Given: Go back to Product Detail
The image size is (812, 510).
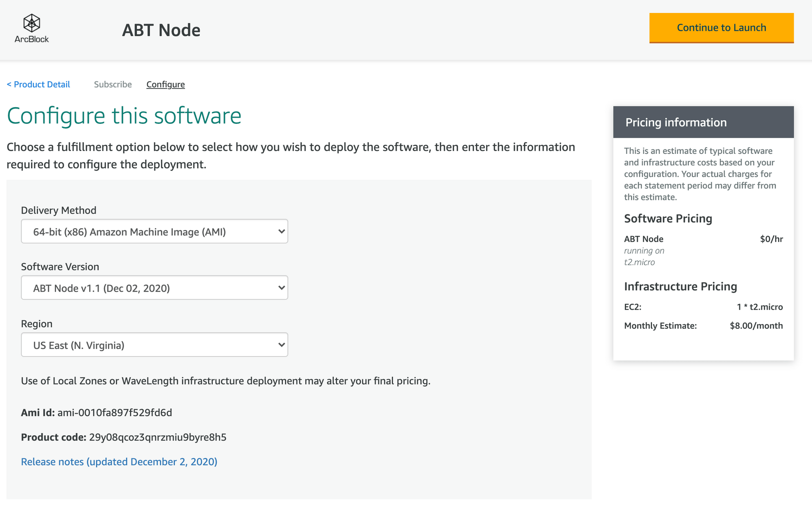Looking at the screenshot, I should pyautogui.click(x=38, y=84).
